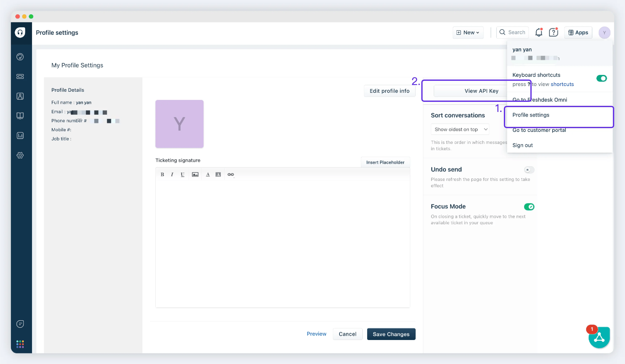Open the Analytics chart icon in sidebar

click(20, 136)
